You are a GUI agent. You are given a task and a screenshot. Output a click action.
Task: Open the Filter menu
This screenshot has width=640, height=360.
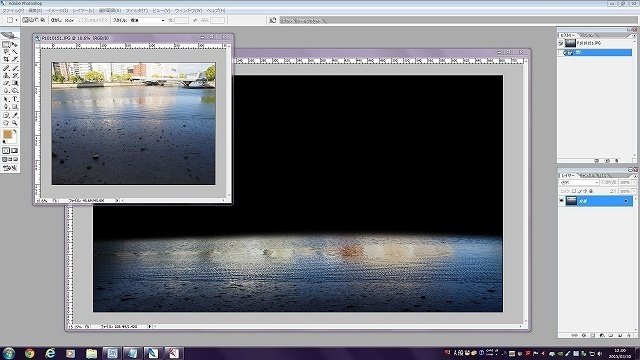[136, 11]
